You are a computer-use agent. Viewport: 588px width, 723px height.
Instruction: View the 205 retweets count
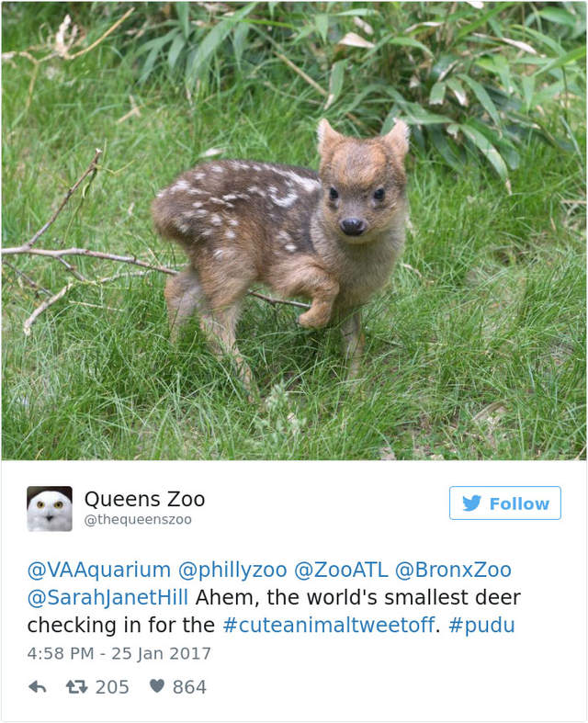(x=112, y=687)
